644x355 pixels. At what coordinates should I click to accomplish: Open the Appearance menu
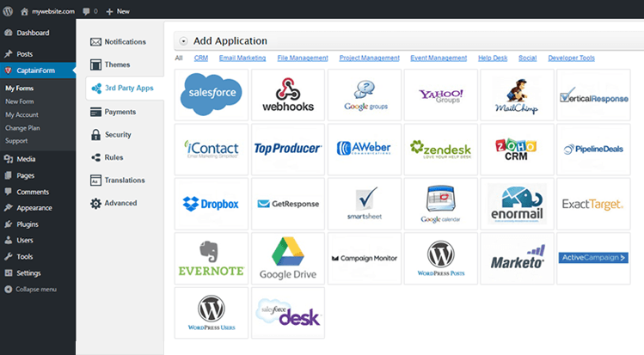(38, 208)
